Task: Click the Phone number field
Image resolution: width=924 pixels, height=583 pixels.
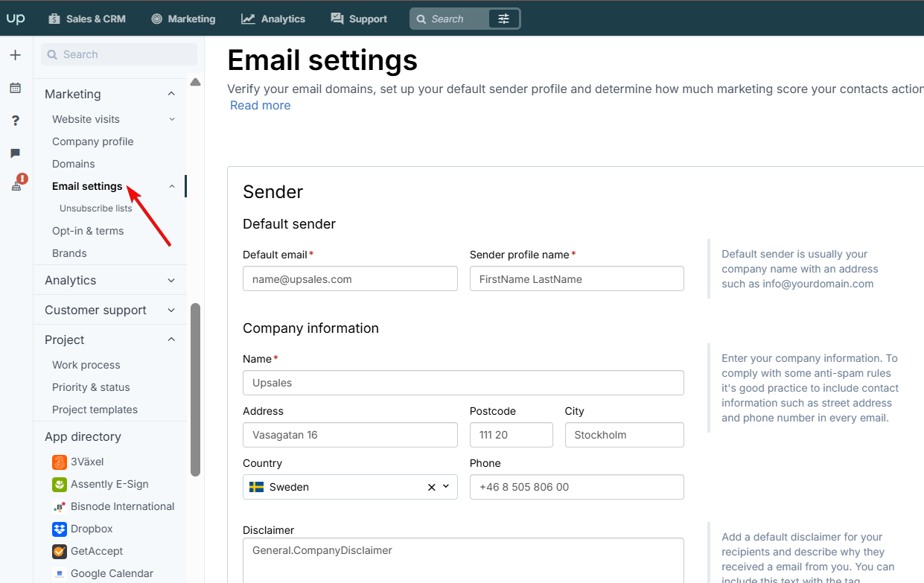Action: (x=576, y=487)
